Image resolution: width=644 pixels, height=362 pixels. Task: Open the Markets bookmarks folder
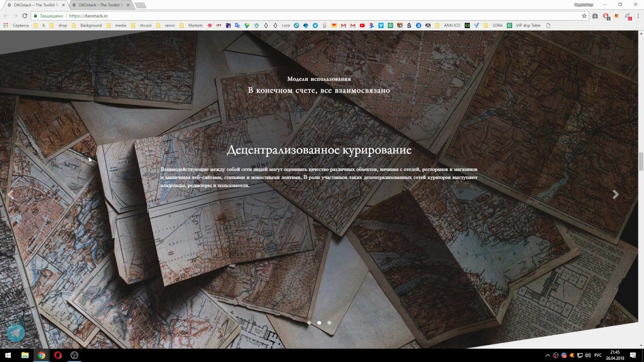click(x=191, y=25)
